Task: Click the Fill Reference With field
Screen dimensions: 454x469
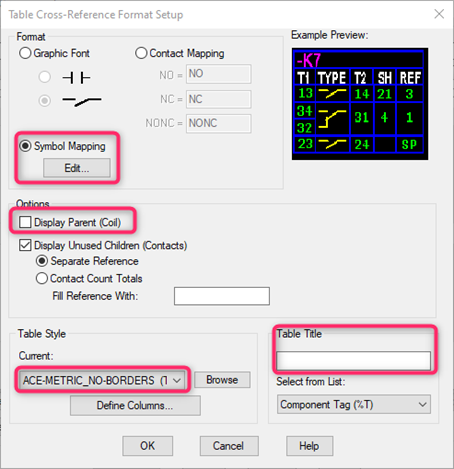Action: [222, 296]
